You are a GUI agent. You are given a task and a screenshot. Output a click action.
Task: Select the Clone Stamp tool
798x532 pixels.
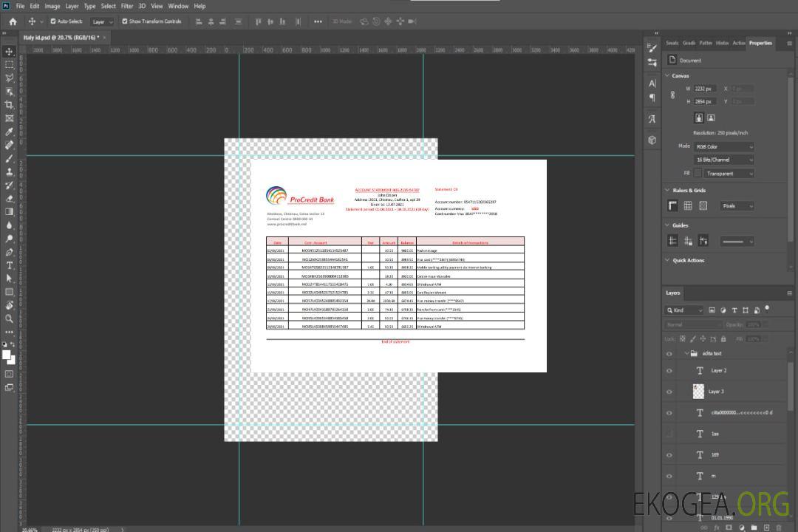pos(9,172)
